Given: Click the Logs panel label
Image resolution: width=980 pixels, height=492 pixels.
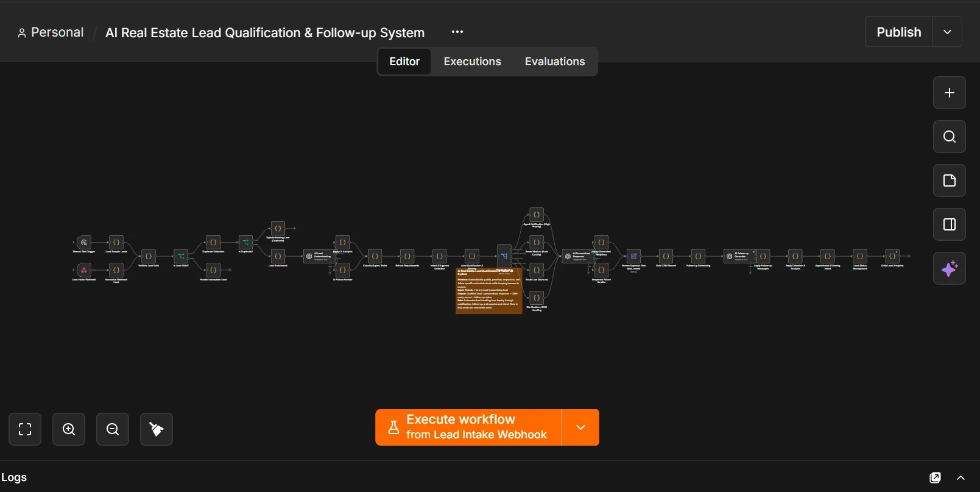Looking at the screenshot, I should click(x=14, y=477).
